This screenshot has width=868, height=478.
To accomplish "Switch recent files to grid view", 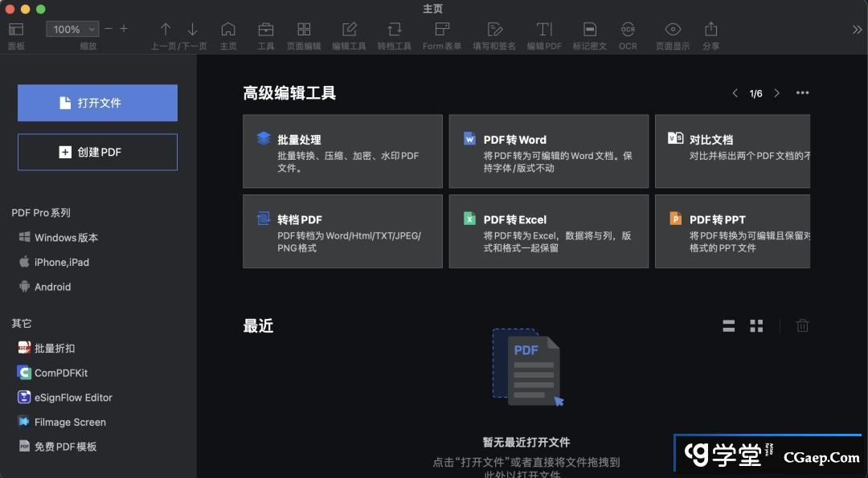I will pyautogui.click(x=756, y=325).
